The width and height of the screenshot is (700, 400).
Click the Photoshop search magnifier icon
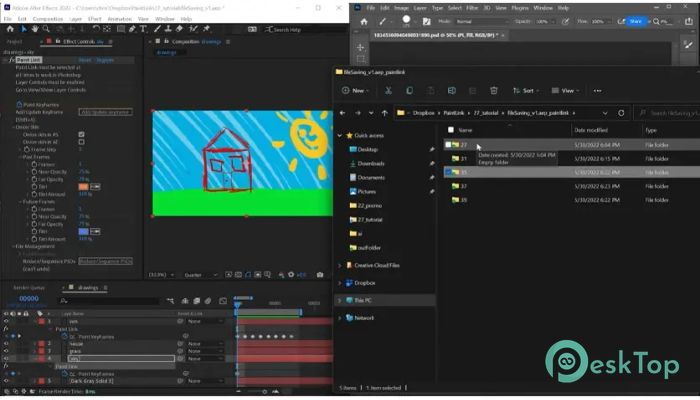(x=656, y=21)
